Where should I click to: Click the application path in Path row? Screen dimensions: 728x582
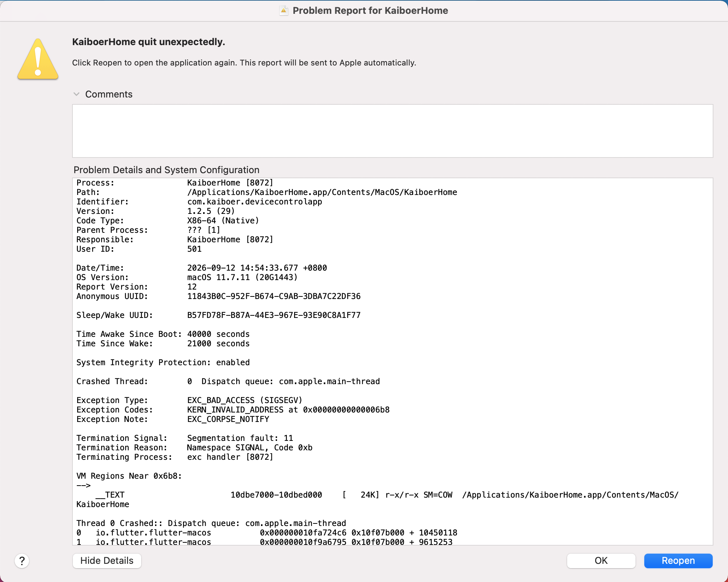[322, 192]
